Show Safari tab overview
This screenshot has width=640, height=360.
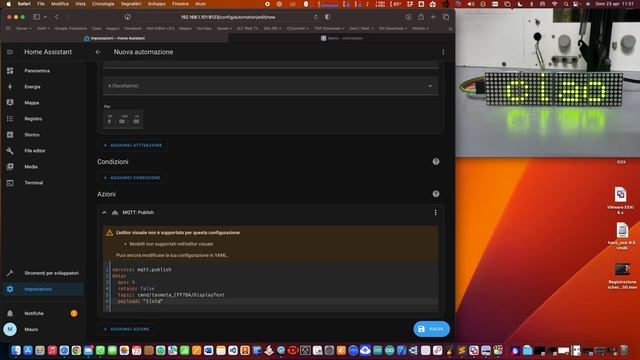click(x=446, y=17)
